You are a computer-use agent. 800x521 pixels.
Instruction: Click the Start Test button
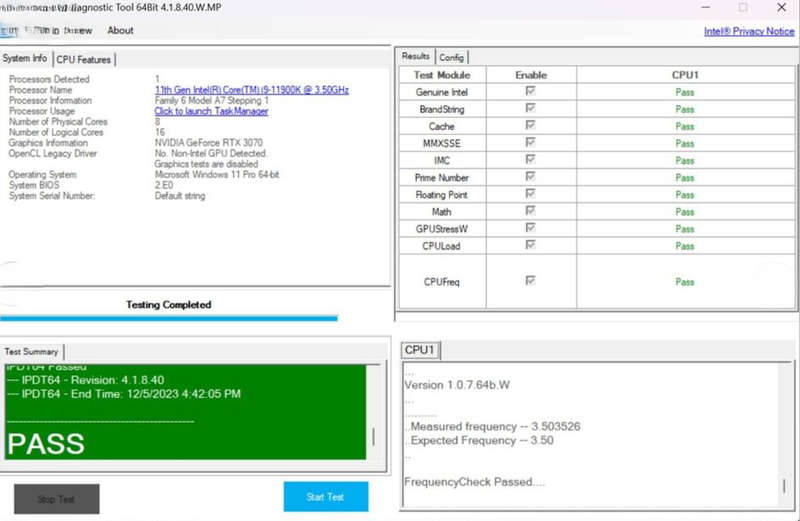click(x=326, y=497)
